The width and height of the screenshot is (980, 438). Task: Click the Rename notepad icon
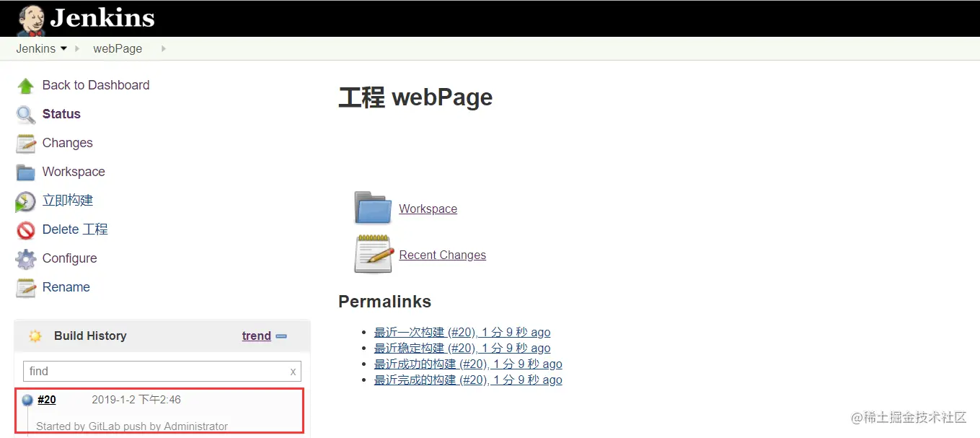26,288
